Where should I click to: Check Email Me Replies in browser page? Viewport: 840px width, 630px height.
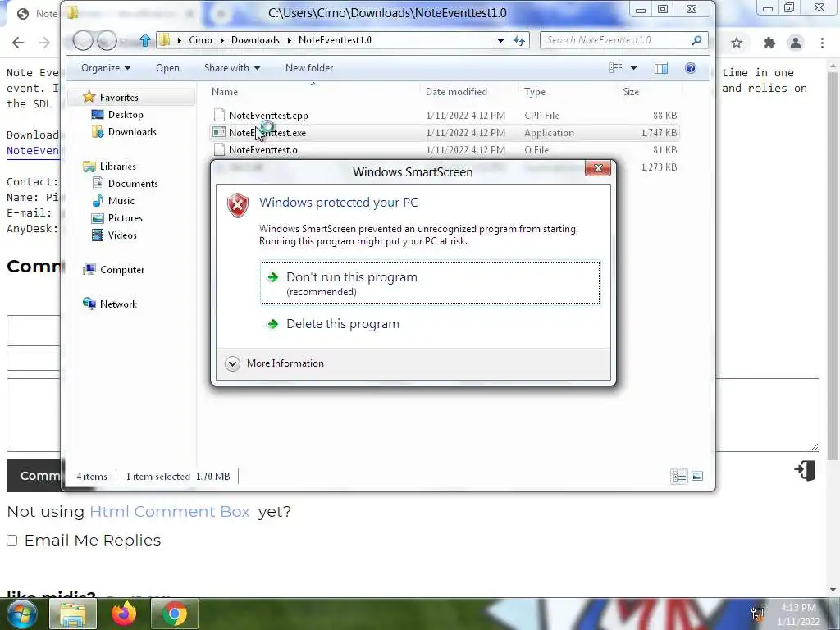[x=11, y=541]
